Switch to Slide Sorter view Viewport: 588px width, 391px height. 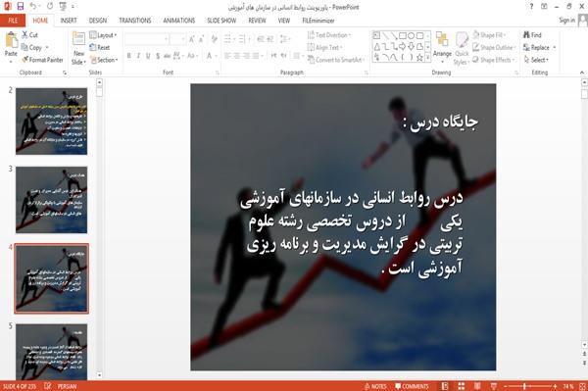[462, 386]
